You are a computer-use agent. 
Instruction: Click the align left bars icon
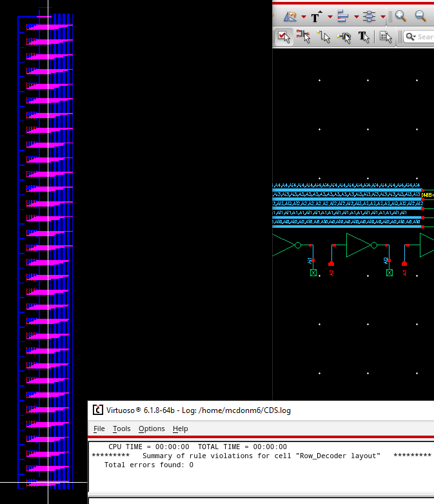(x=342, y=16)
